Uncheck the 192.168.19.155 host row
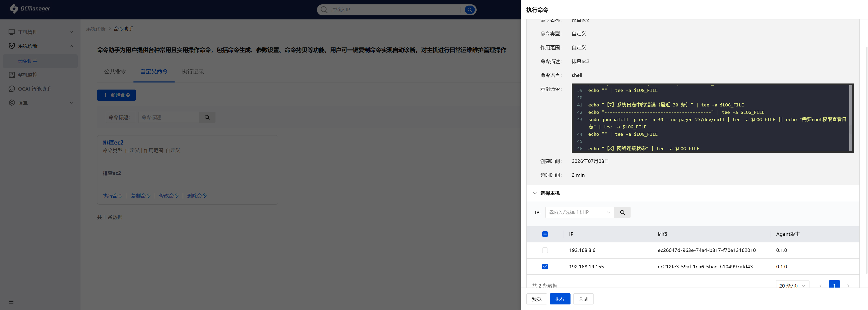Image resolution: width=868 pixels, height=310 pixels. pos(545,267)
